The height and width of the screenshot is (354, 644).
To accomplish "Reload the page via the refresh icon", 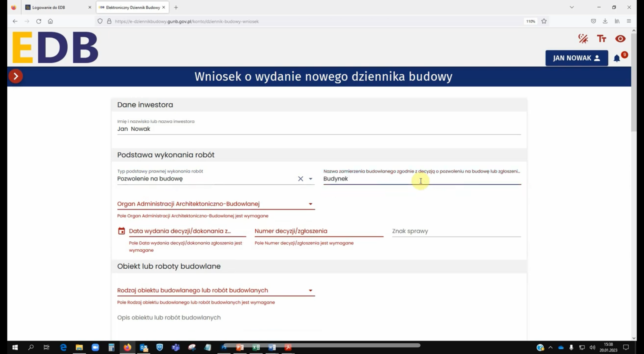I will tap(39, 21).
